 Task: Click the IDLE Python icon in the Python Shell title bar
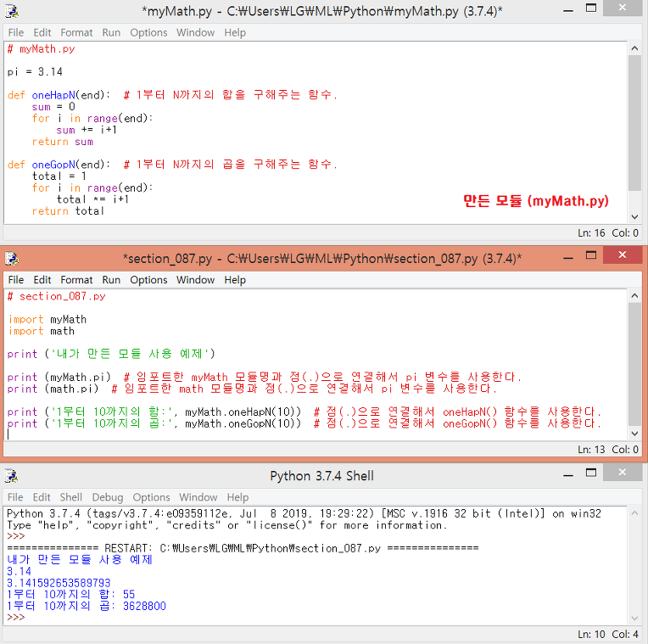[x=12, y=476]
